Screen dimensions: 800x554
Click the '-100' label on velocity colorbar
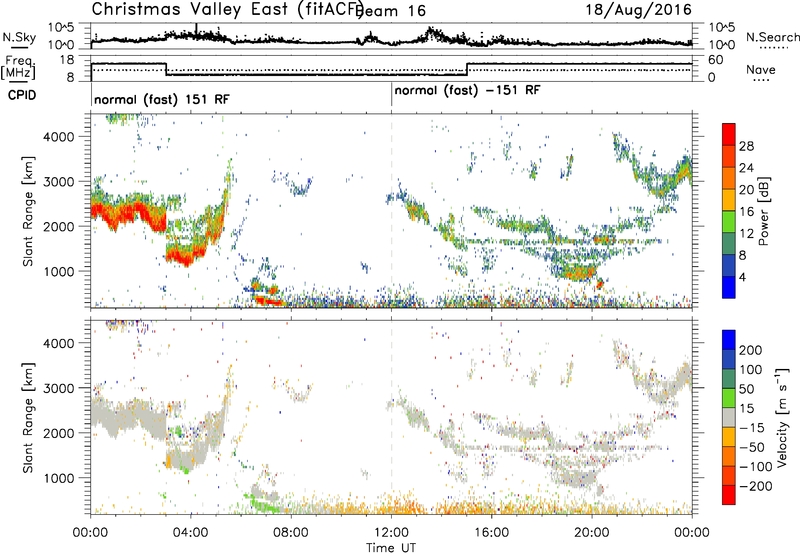[x=756, y=466]
